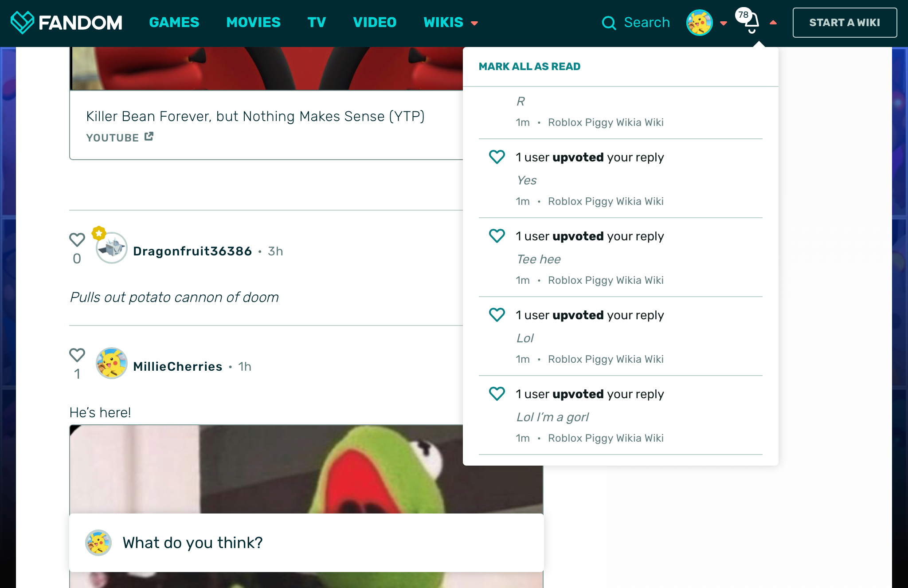The width and height of the screenshot is (908, 588).
Task: Click the upvote heart on 'Tee hee' notification
Action: (x=497, y=236)
